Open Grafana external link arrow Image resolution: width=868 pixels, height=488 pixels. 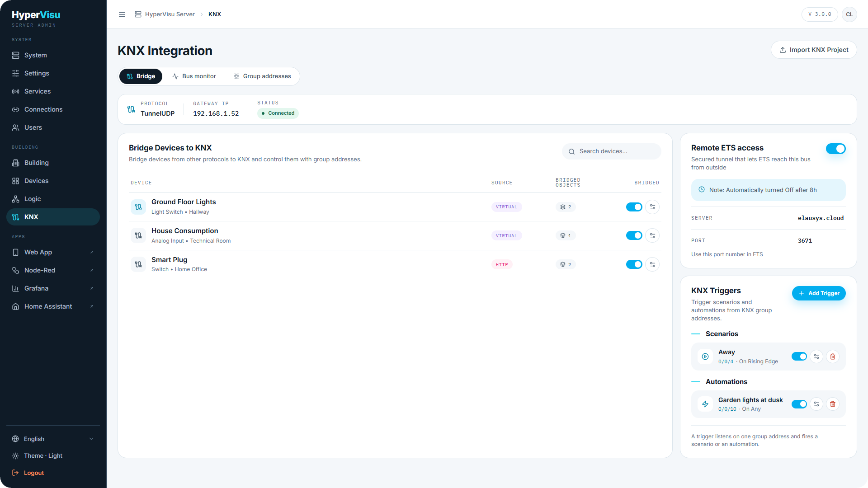point(92,288)
